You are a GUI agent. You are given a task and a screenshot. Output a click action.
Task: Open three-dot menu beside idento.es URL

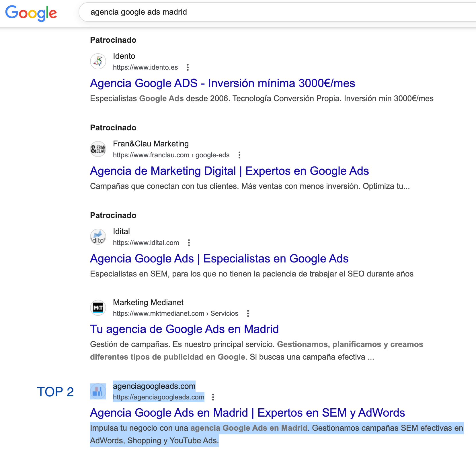click(188, 67)
